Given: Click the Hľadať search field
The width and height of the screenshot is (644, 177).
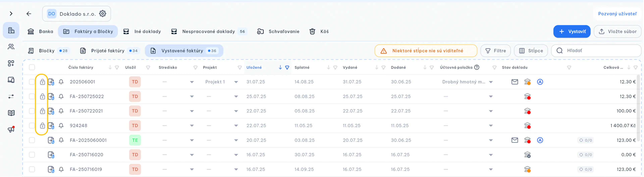Looking at the screenshot, I should (596, 51).
